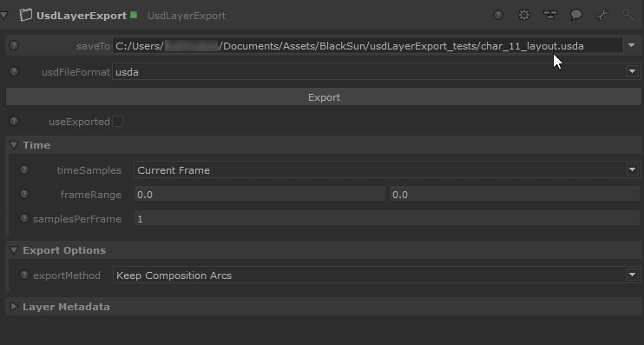The height and width of the screenshot is (345, 644).
Task: Click the wrench icon in header
Action: point(602,16)
